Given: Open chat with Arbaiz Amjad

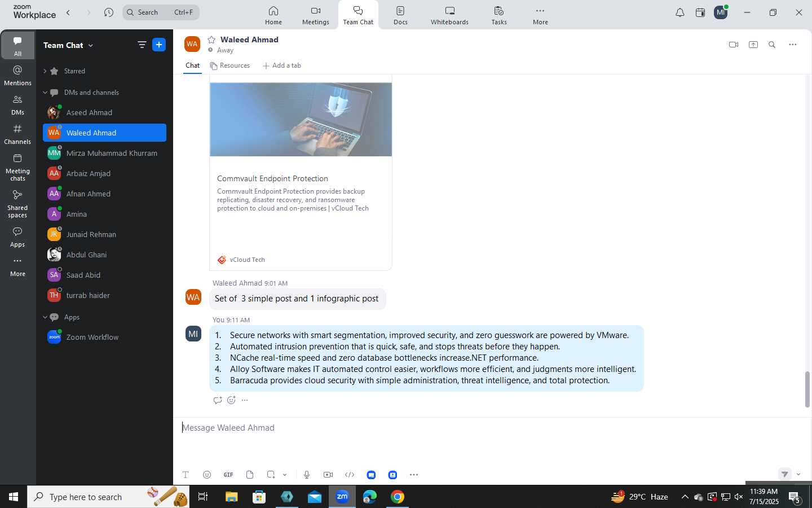Looking at the screenshot, I should coord(104,173).
